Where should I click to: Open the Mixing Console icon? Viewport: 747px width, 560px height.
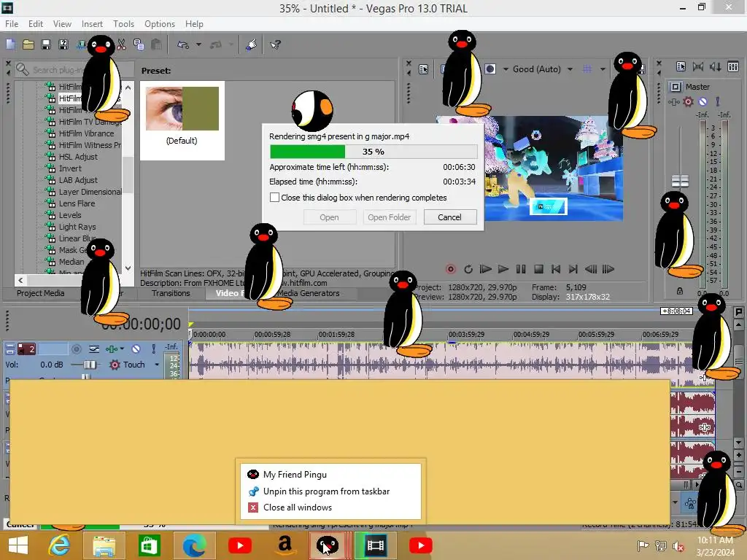coord(733,66)
